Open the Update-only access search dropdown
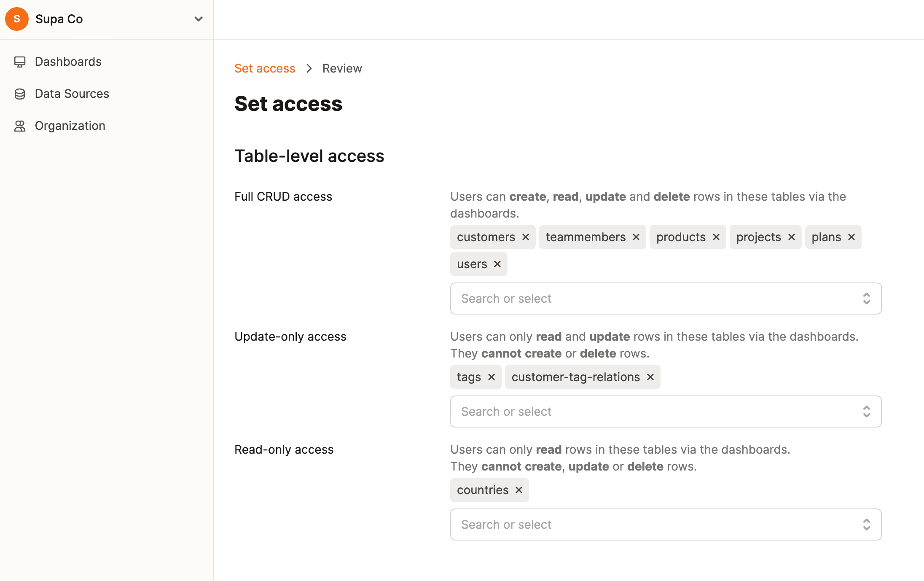This screenshot has width=924, height=581. (x=665, y=411)
